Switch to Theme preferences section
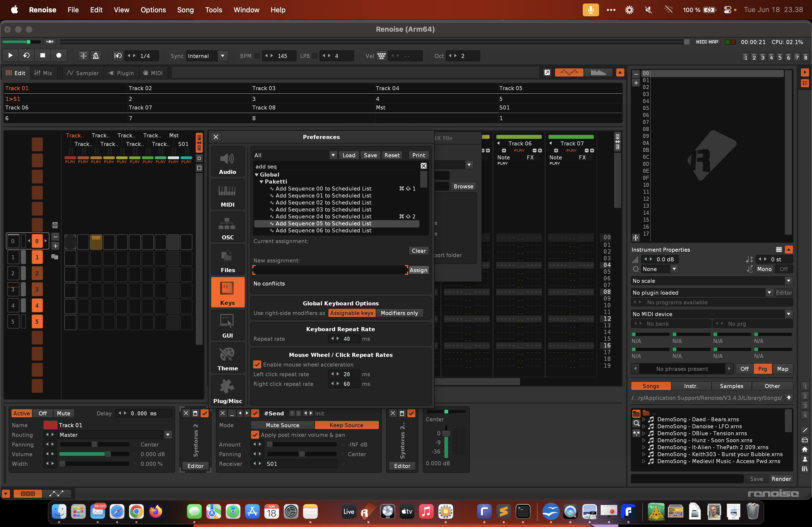The height and width of the screenshot is (527, 812). coord(227,359)
